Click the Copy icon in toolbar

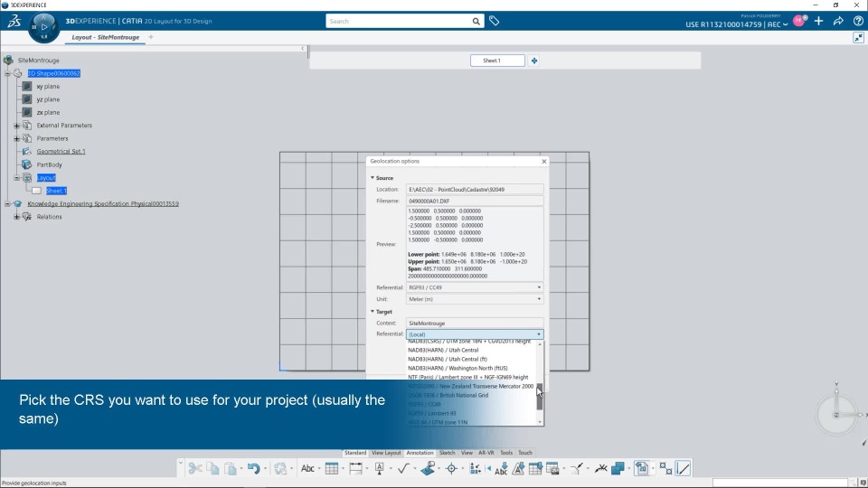coord(212,469)
